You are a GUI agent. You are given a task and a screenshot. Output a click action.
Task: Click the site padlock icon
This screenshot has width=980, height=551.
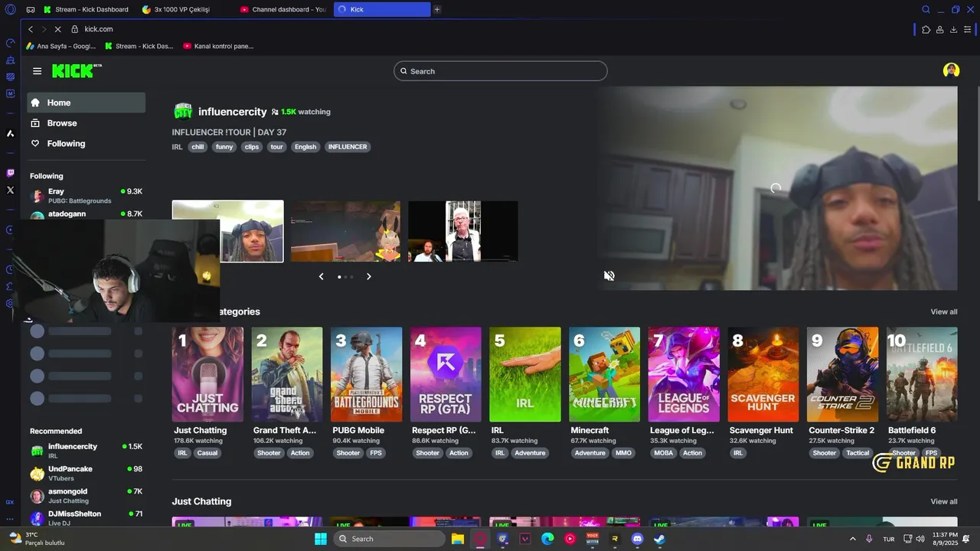click(x=74, y=29)
